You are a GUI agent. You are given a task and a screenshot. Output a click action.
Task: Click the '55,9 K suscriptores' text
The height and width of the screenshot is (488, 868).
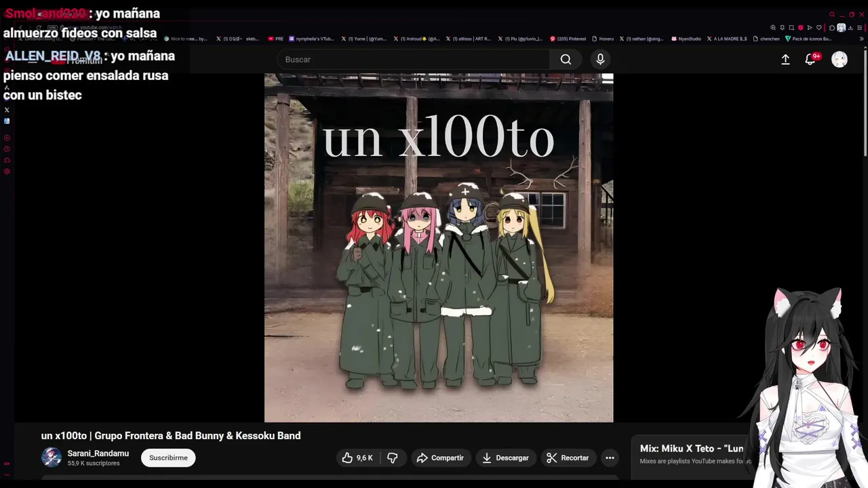pos(94,464)
